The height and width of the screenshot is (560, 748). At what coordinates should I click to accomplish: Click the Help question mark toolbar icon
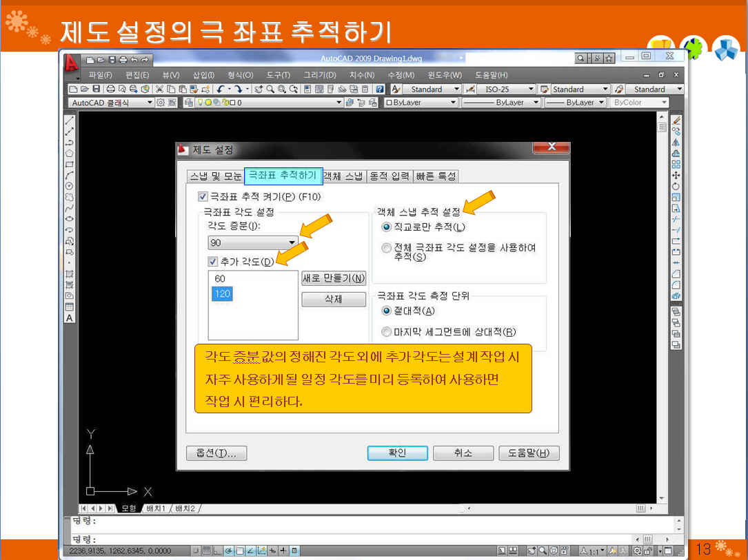click(379, 89)
